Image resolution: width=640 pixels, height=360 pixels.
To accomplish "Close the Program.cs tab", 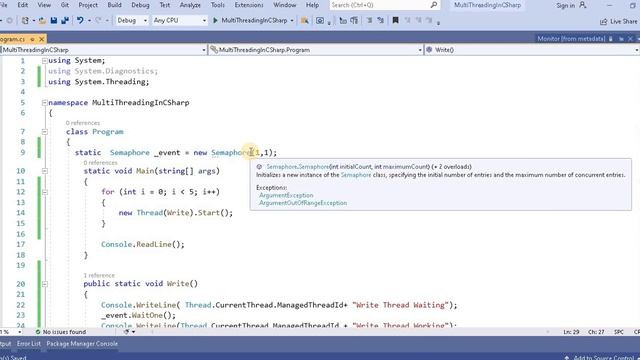I will coord(41,39).
